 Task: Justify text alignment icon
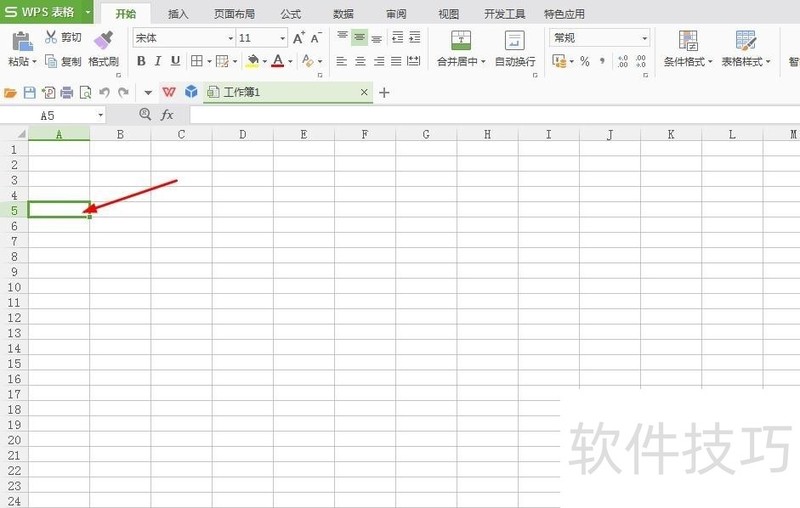[396, 61]
